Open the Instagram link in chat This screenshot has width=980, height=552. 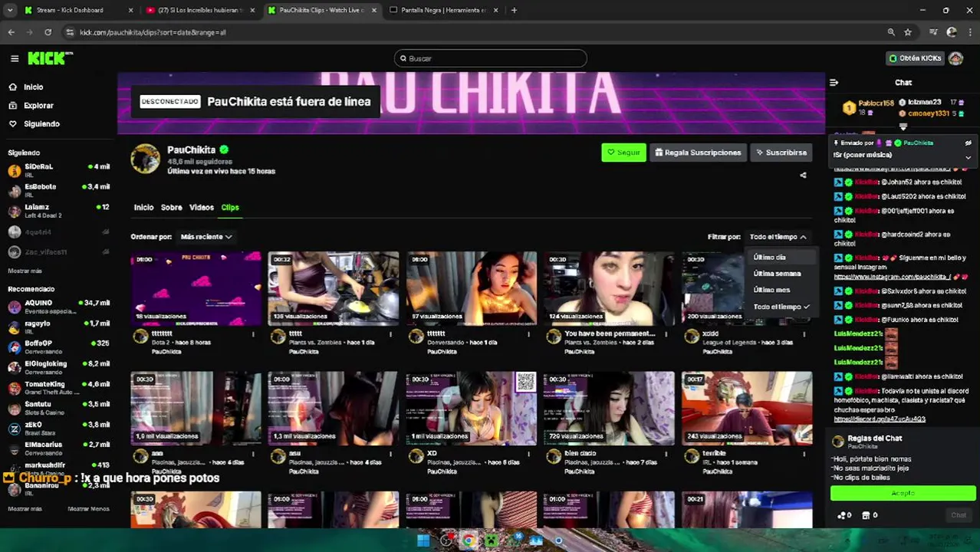point(892,277)
